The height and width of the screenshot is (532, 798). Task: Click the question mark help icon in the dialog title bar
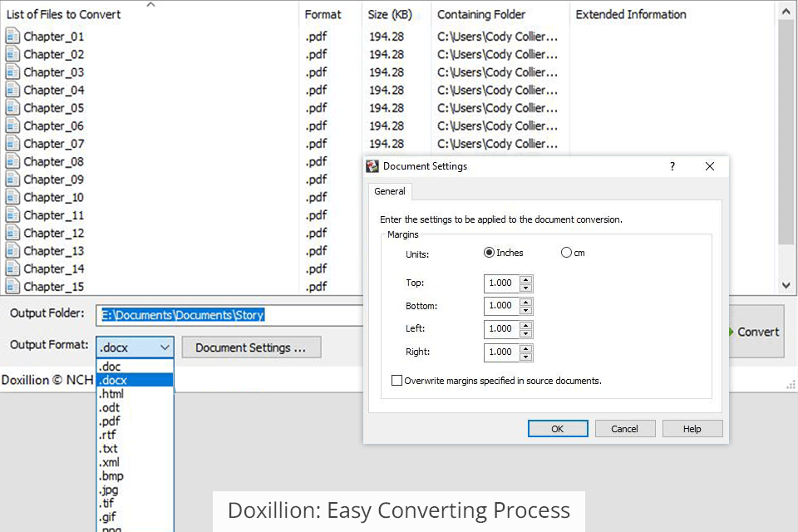tap(672, 166)
